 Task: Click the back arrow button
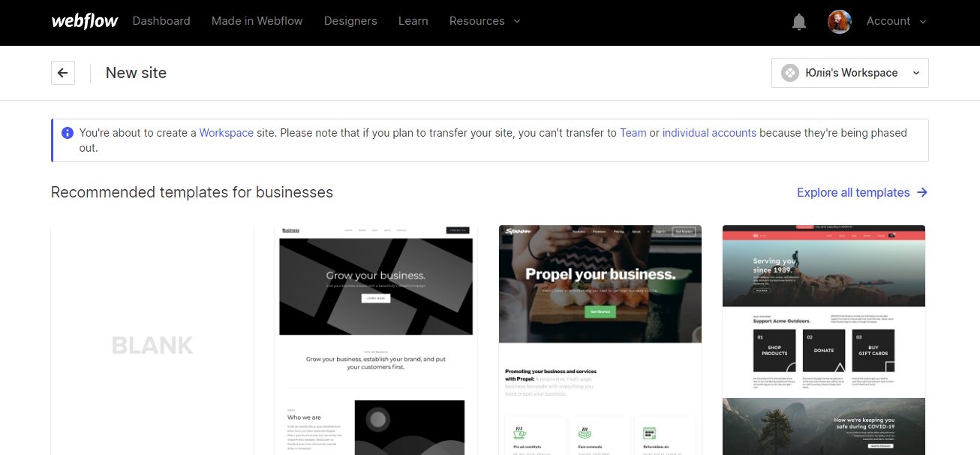pyautogui.click(x=63, y=73)
